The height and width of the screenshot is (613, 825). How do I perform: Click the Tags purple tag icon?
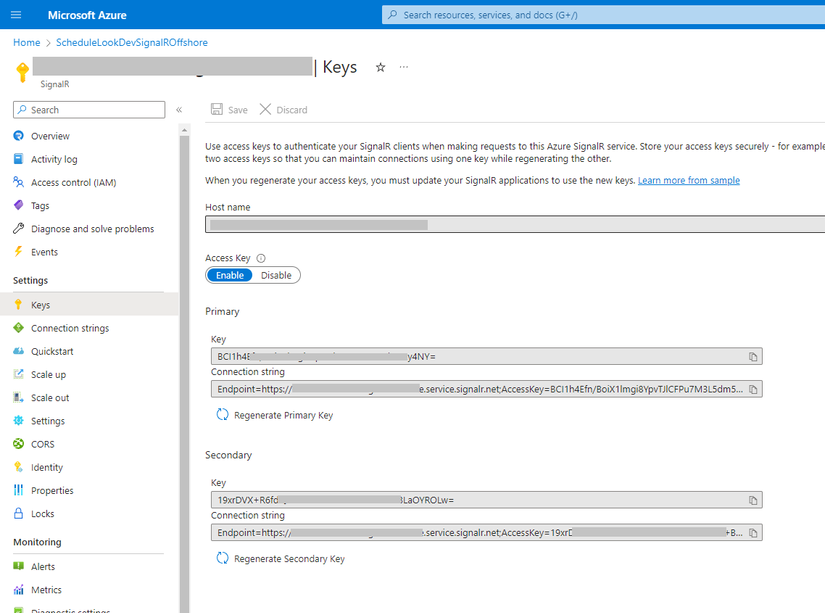point(18,205)
